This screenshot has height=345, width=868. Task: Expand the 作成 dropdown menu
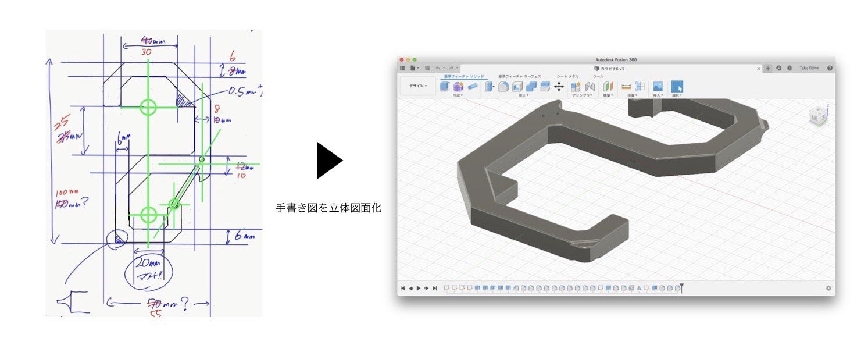pos(458,95)
